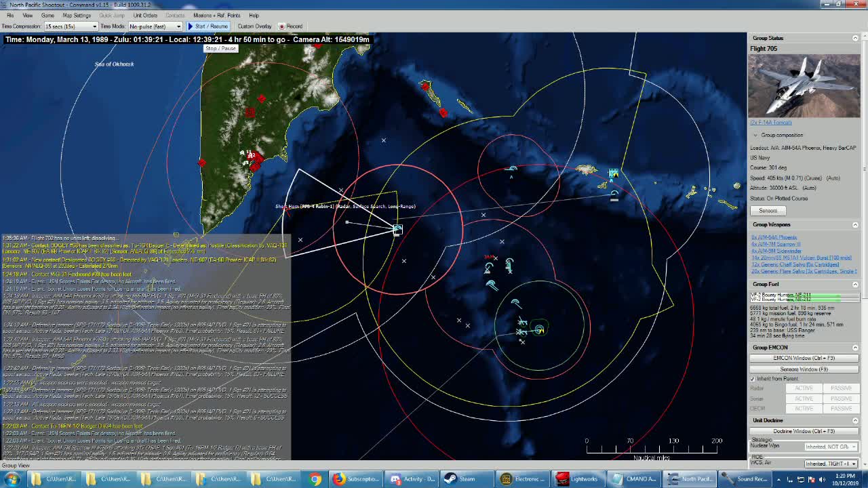Viewport: 868px width, 488px height.
Task: Collapse the Group Weapons panel
Action: tap(855, 224)
